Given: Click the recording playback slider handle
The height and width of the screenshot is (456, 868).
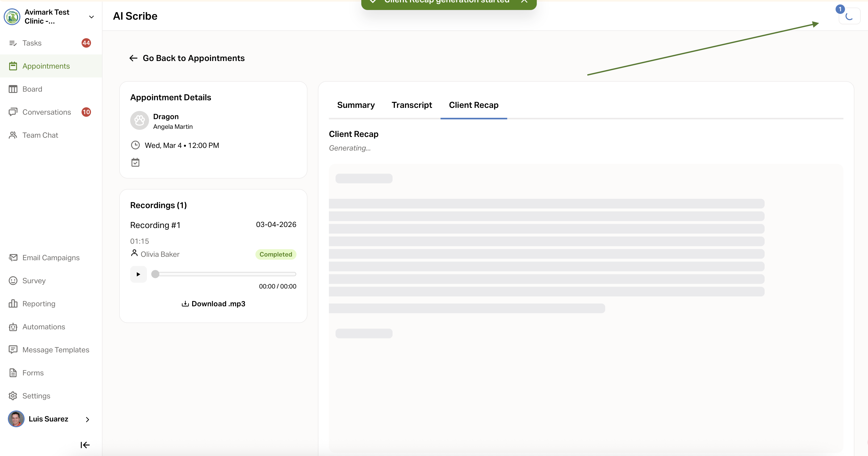Looking at the screenshot, I should coord(155,274).
